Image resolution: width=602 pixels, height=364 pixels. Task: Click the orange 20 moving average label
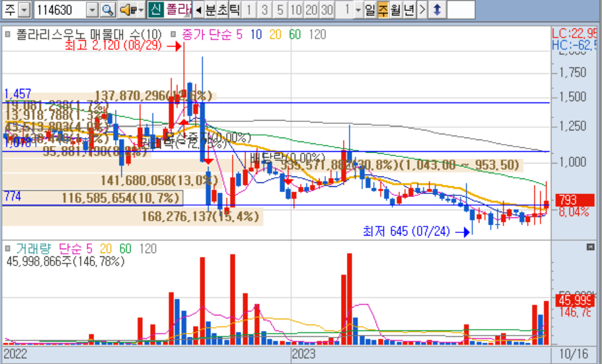point(275,34)
